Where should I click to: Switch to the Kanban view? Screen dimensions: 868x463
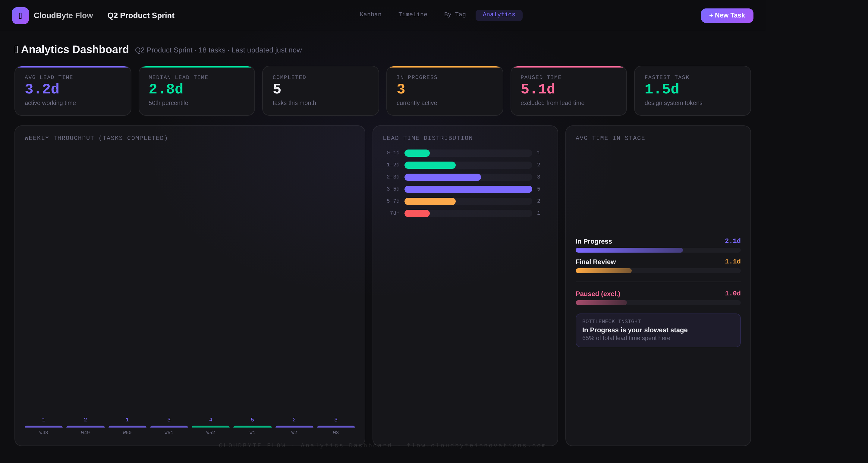click(371, 14)
